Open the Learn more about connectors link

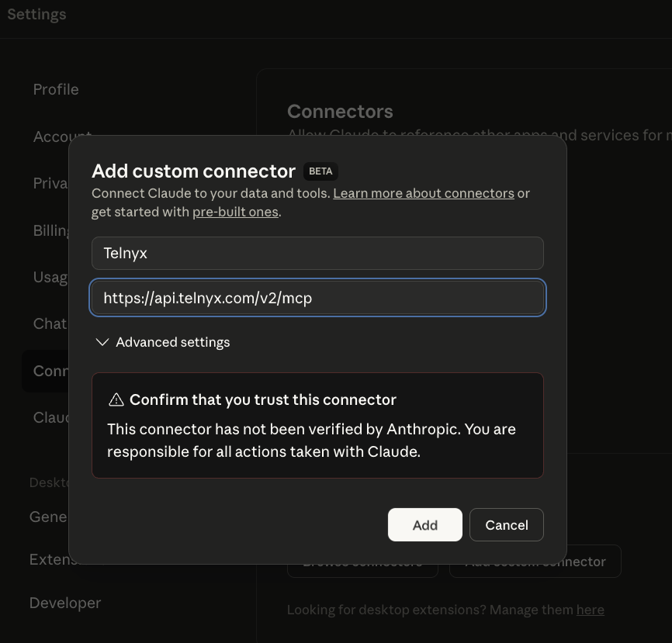tap(423, 193)
